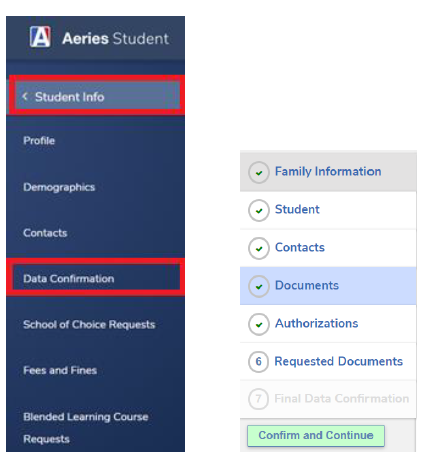Click the step 7 number circle

(x=258, y=399)
